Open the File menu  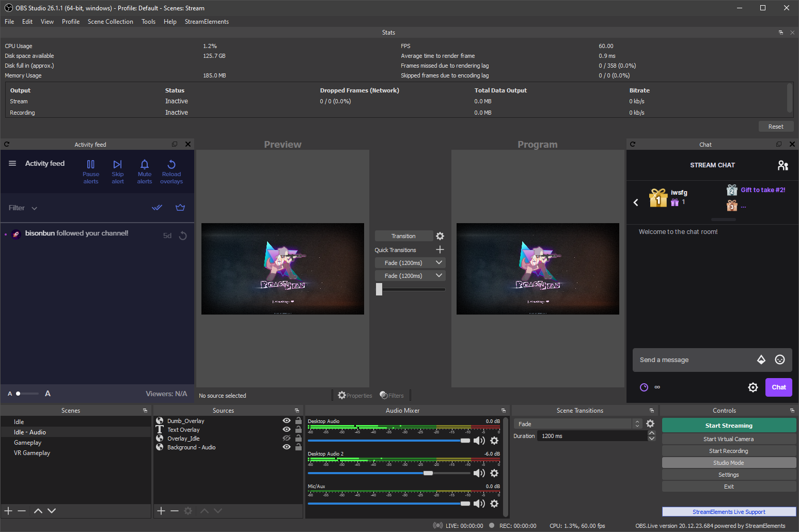point(9,22)
